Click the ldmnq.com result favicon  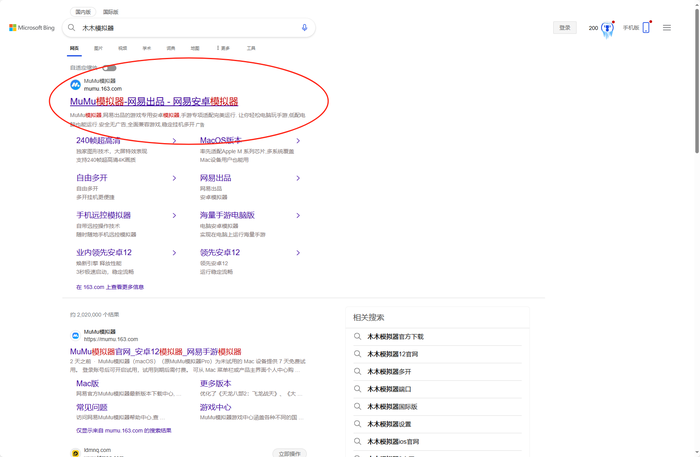pos(75,453)
